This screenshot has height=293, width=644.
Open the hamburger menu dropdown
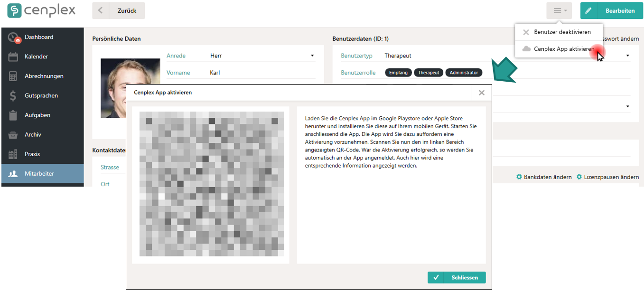tap(560, 10)
